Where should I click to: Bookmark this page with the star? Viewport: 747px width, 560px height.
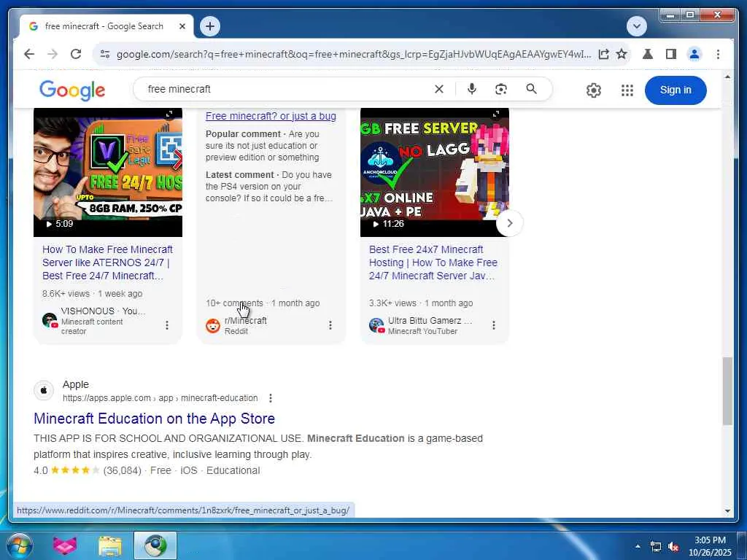[x=622, y=54]
